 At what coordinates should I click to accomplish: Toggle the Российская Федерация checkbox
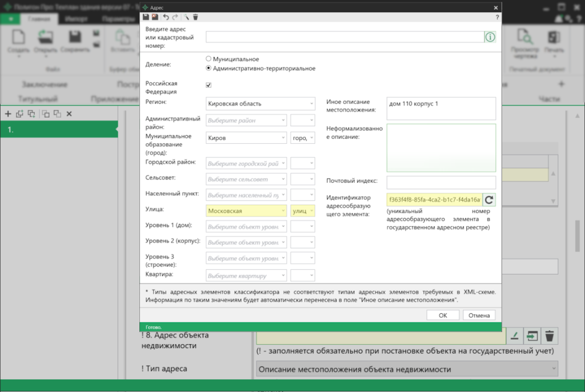click(x=209, y=85)
